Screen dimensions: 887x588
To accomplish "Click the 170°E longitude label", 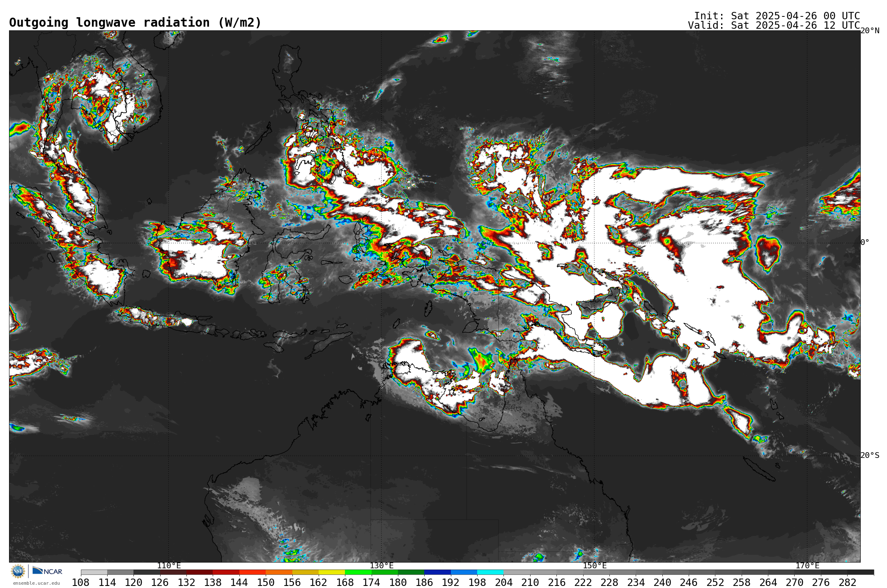I will pyautogui.click(x=807, y=565).
